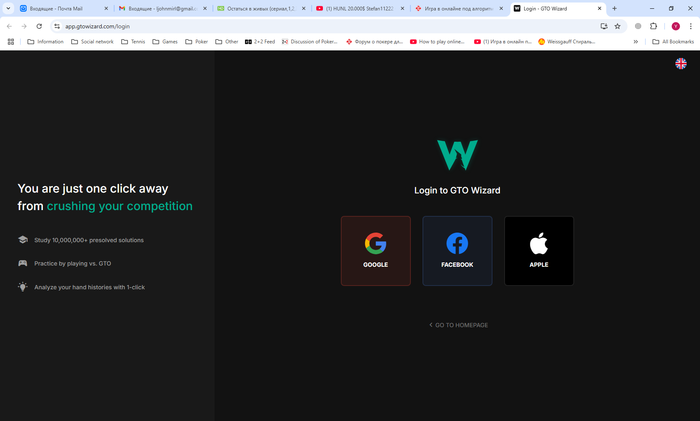Viewport: 700px width, 421px height.
Task: Open the tab search dropdown arrow
Action: [8, 8]
